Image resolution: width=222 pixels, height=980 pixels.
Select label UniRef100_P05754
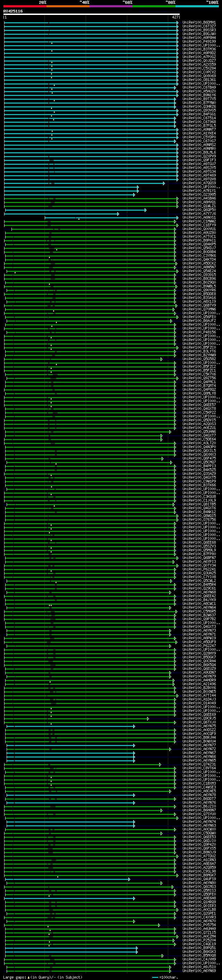coord(199,925)
